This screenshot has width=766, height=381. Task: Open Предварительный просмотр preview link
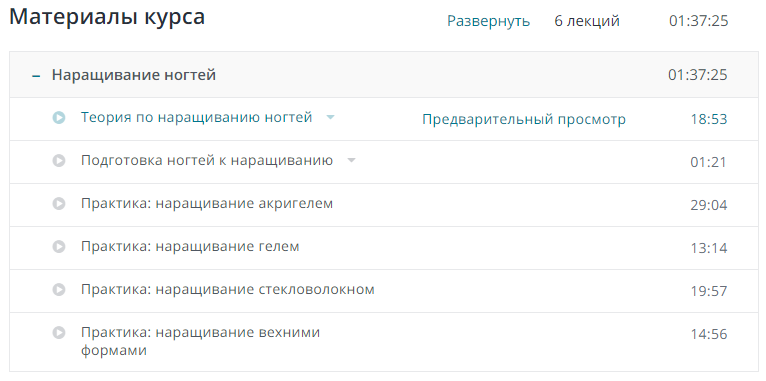pyautogui.click(x=524, y=119)
